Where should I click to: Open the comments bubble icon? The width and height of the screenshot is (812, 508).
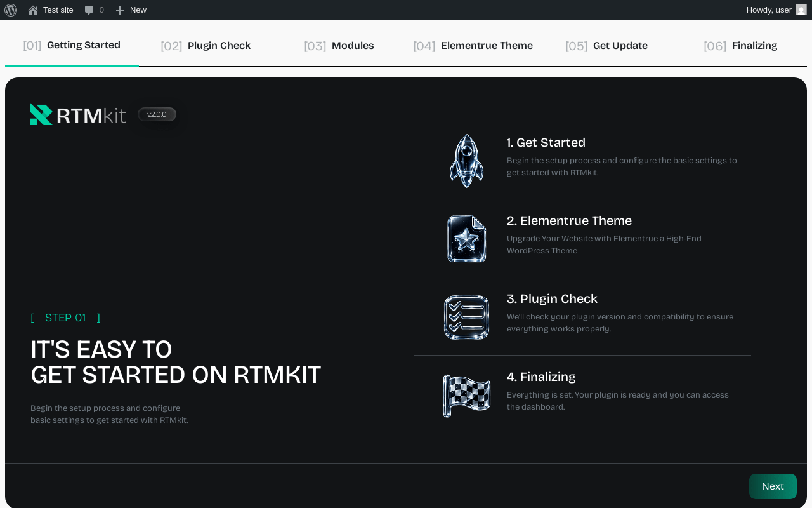coord(89,10)
